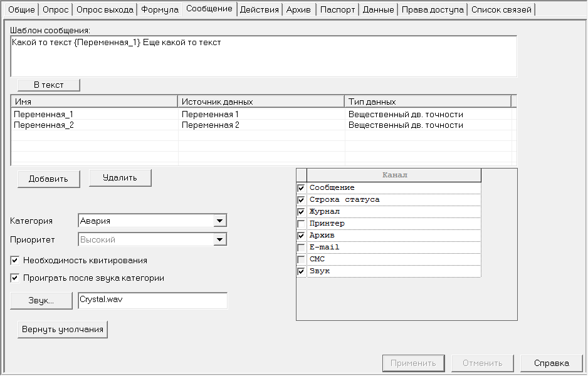Select the Переменная_1 row name cell
The width and height of the screenshot is (588, 376).
[x=95, y=114]
